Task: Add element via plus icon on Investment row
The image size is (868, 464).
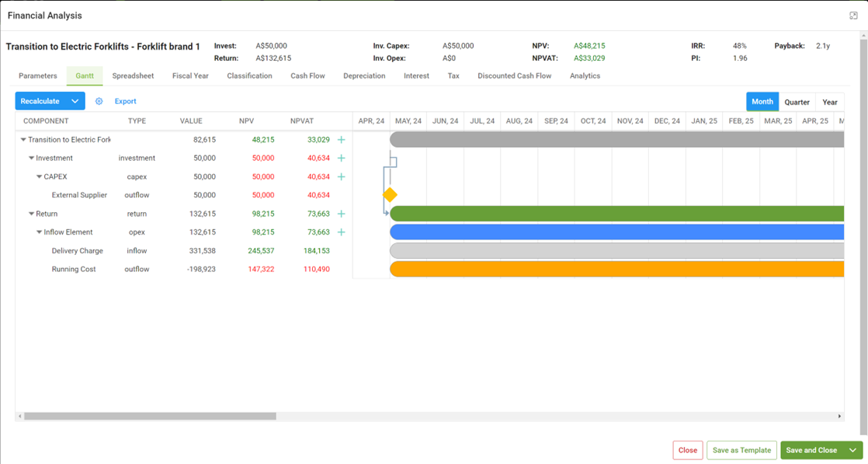Action: click(339, 158)
